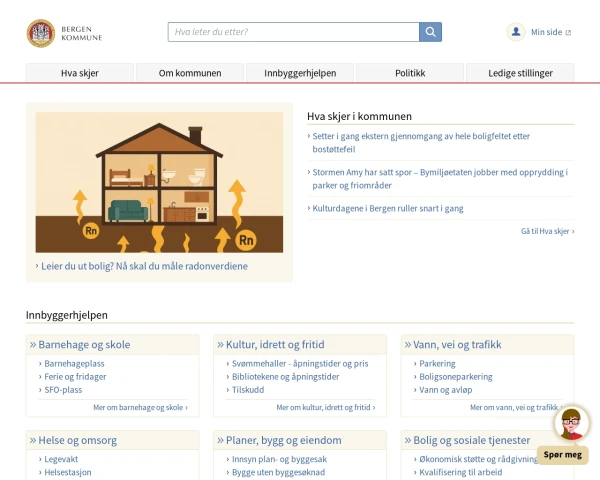Open the Bolig og sosiale tjenester heading
The height and width of the screenshot is (480, 600).
(x=472, y=440)
